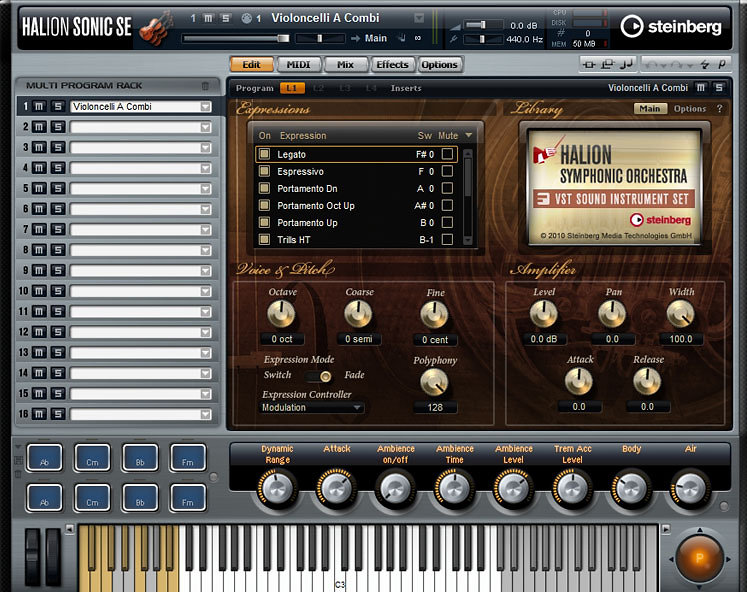This screenshot has width=747, height=592.
Task: Toggle the On box for Portamento Oct Up
Action: (264, 205)
